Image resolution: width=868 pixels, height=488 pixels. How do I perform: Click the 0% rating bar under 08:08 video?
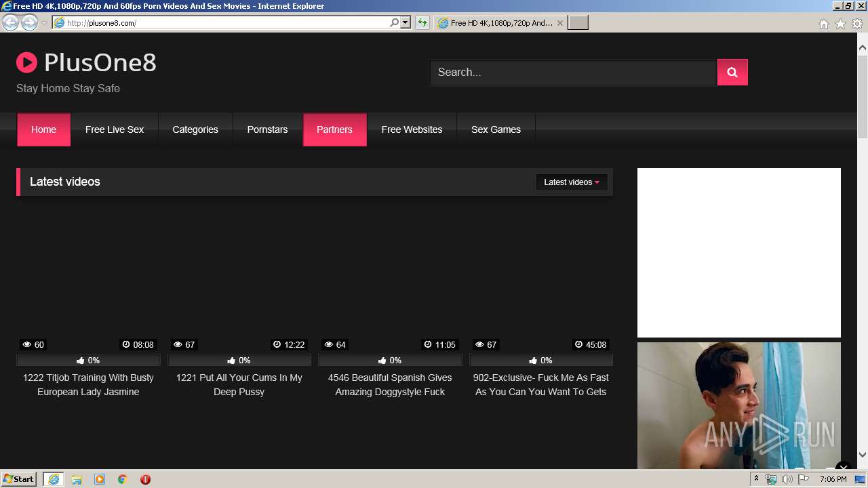88,361
